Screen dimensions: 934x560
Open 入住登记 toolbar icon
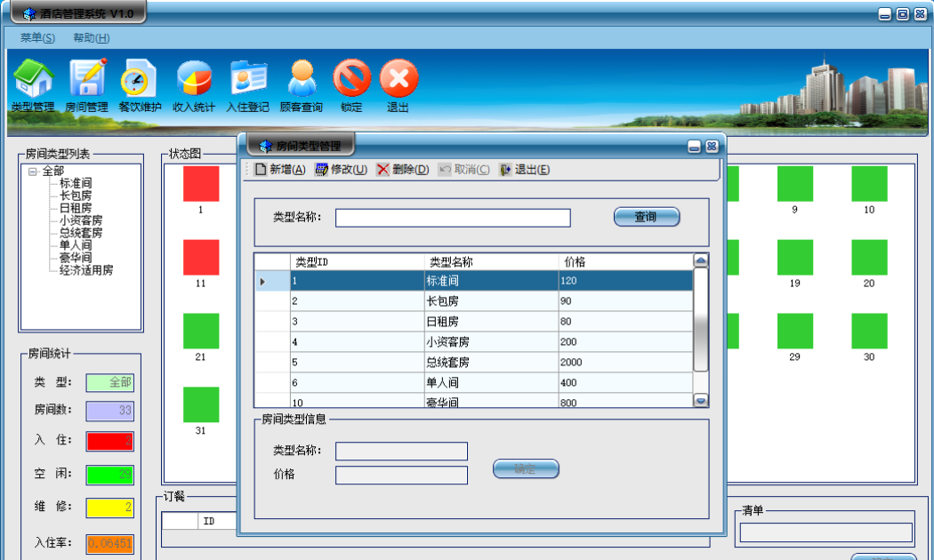click(x=248, y=84)
